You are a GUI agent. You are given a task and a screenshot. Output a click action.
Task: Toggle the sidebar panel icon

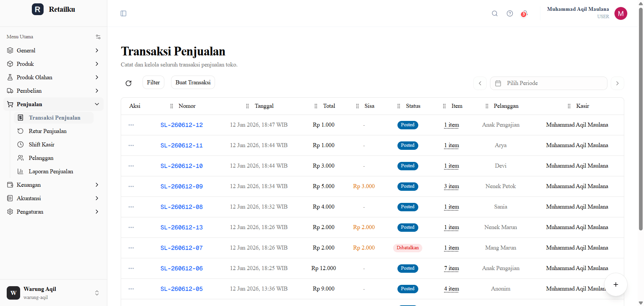123,13
